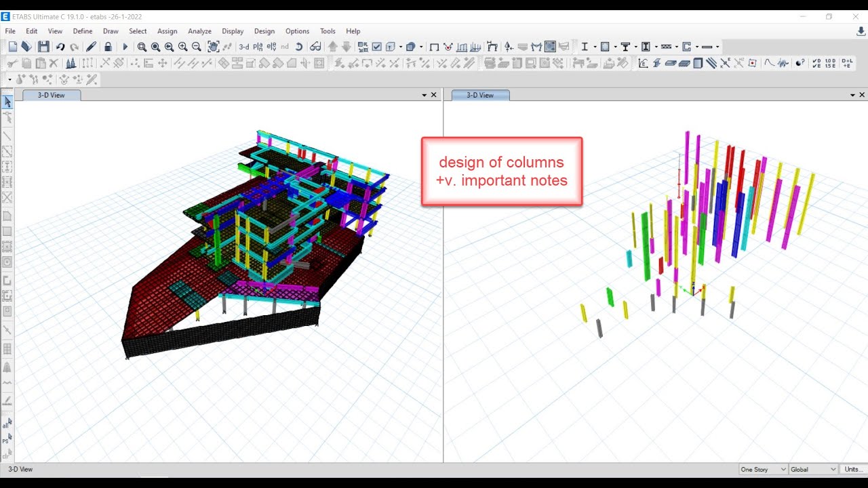The width and height of the screenshot is (868, 488).
Task: Set default 3-d view
Action: coord(243,47)
